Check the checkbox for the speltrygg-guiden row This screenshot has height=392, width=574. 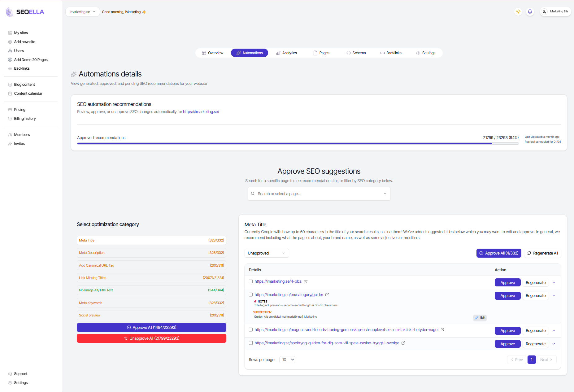click(x=251, y=343)
